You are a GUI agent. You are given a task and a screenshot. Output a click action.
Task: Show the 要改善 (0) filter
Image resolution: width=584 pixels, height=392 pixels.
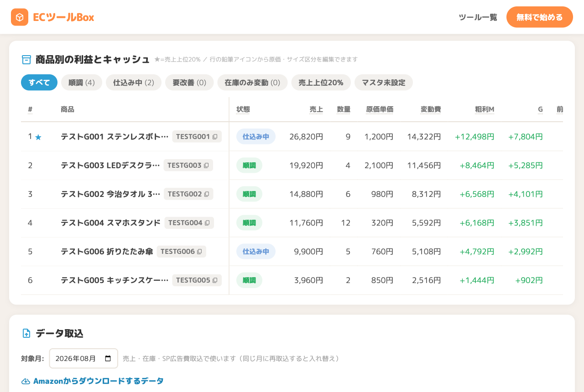pos(189,83)
